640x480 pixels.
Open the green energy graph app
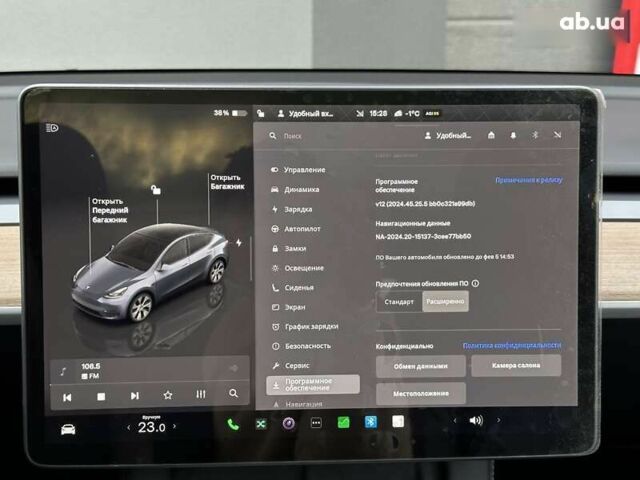(344, 422)
